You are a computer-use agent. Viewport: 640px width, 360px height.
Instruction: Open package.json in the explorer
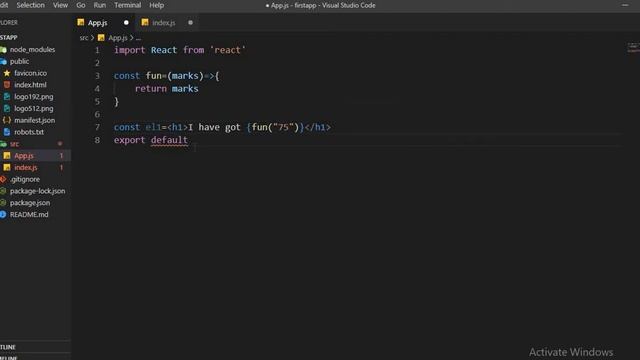pos(30,203)
